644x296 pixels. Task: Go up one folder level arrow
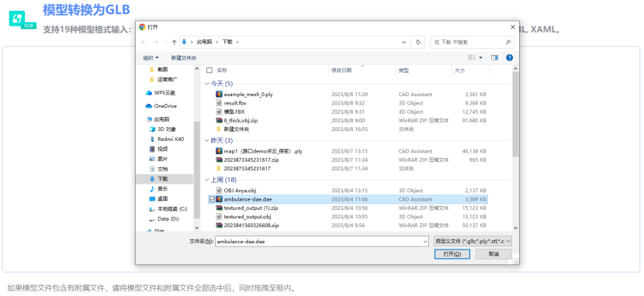[174, 42]
